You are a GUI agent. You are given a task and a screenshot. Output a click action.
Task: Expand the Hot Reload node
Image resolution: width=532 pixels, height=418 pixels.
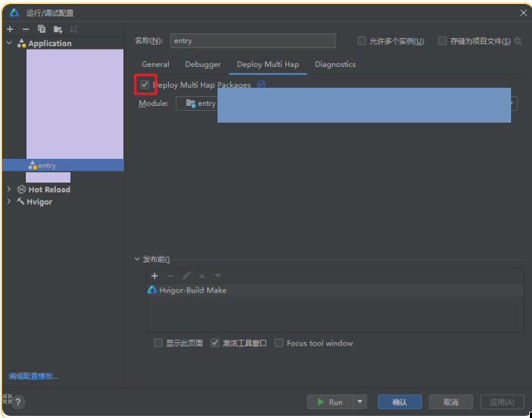pos(9,189)
